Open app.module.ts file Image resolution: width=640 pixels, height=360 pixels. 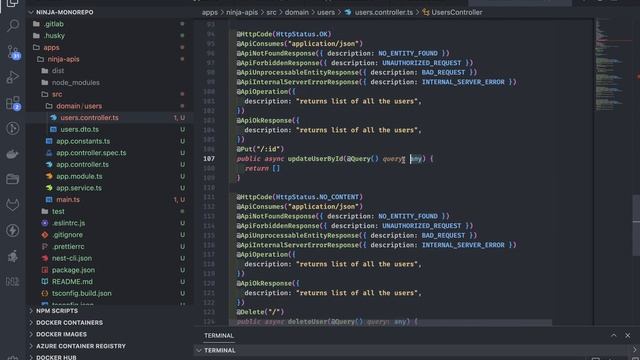(x=79, y=176)
